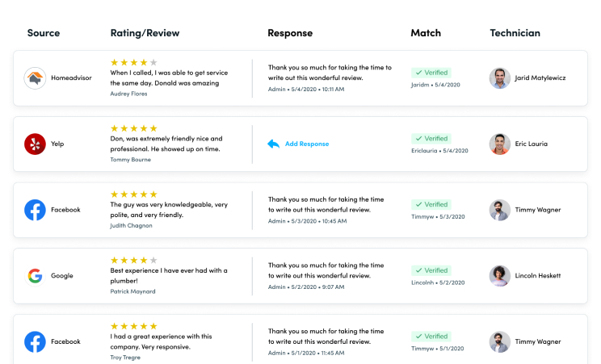The image size is (601, 364).
Task: Click the Yelp source logo icon
Action: [x=35, y=144]
